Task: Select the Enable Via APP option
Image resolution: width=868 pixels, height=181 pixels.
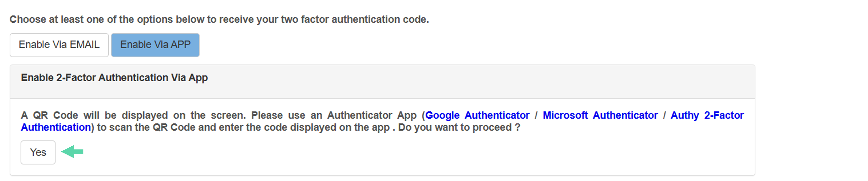Action: click(155, 45)
